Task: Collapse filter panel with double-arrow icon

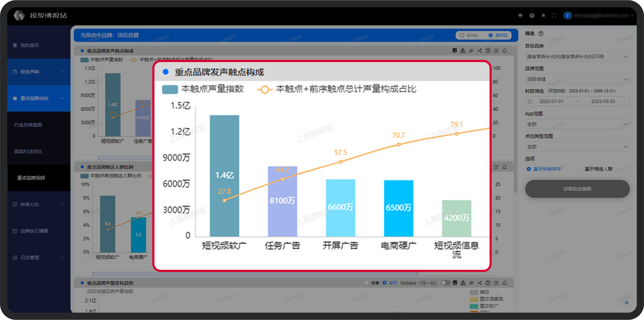Action: (x=626, y=302)
